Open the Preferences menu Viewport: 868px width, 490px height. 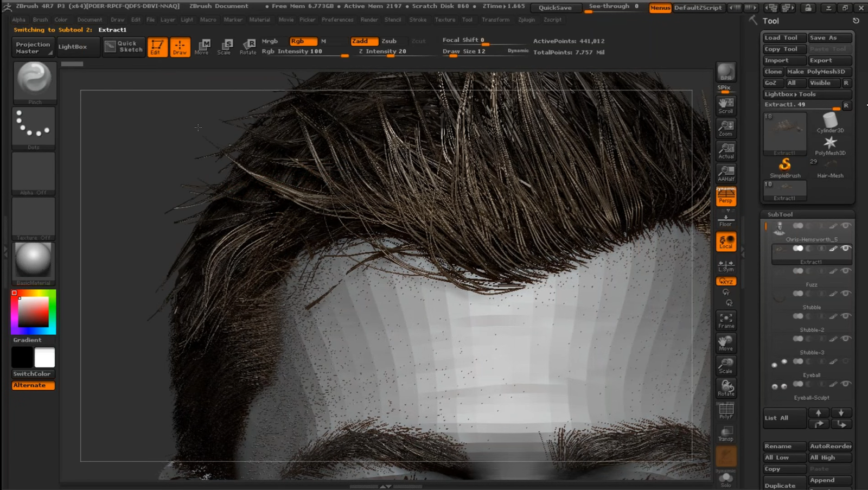click(x=337, y=20)
